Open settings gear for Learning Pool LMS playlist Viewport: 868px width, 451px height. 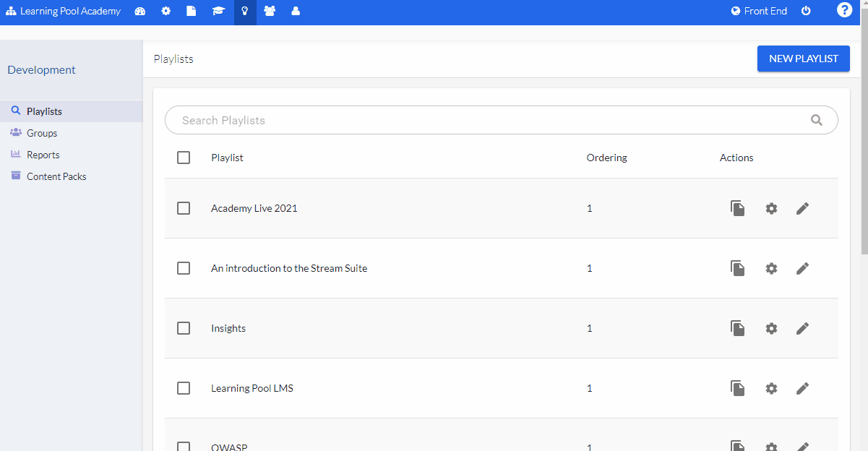click(770, 388)
